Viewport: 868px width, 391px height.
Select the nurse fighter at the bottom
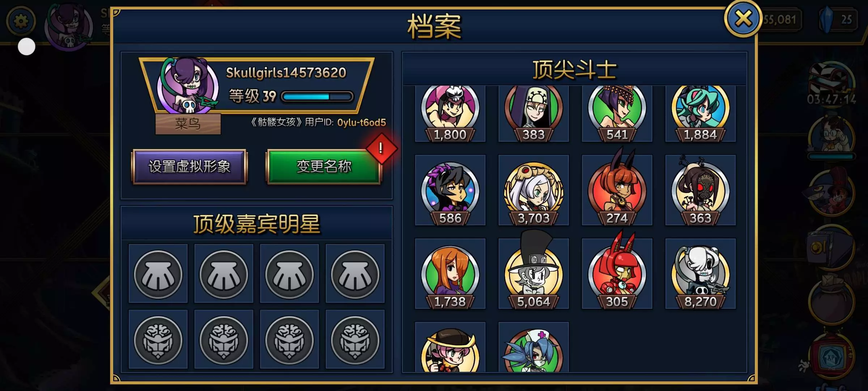click(533, 348)
